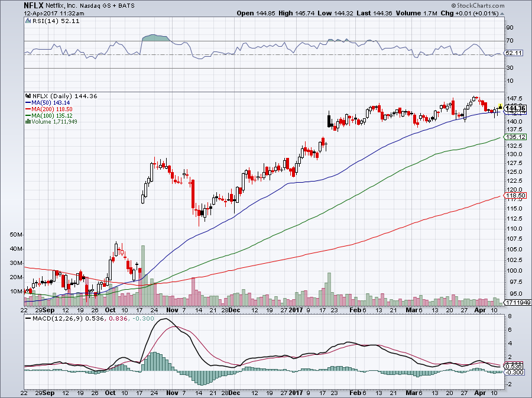Click the 1711949 volume tag on right axis
The height and width of the screenshot is (398, 532).
518,302
